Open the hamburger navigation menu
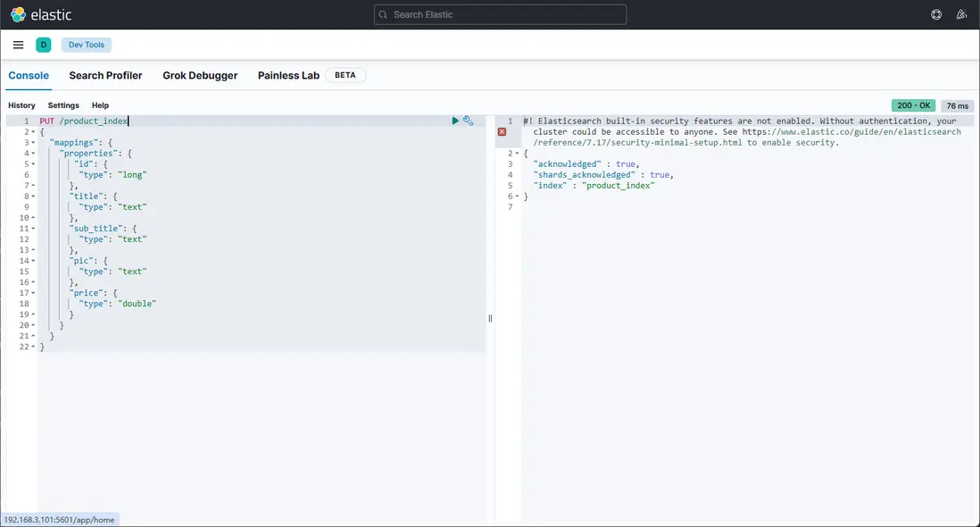980x527 pixels. pos(18,45)
